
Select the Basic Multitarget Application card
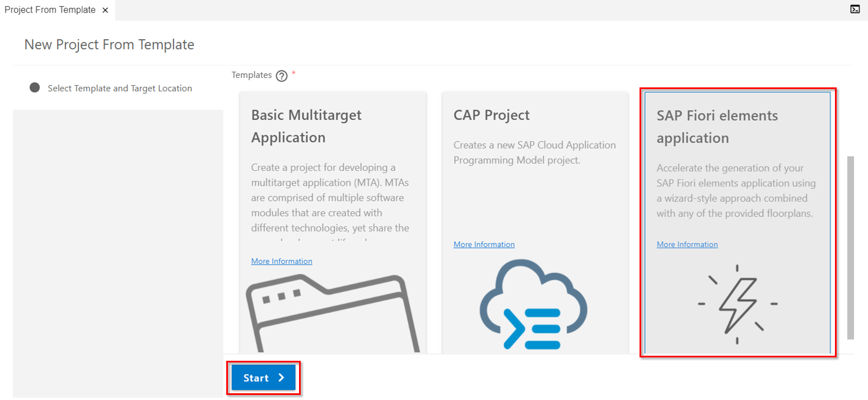tap(333, 223)
